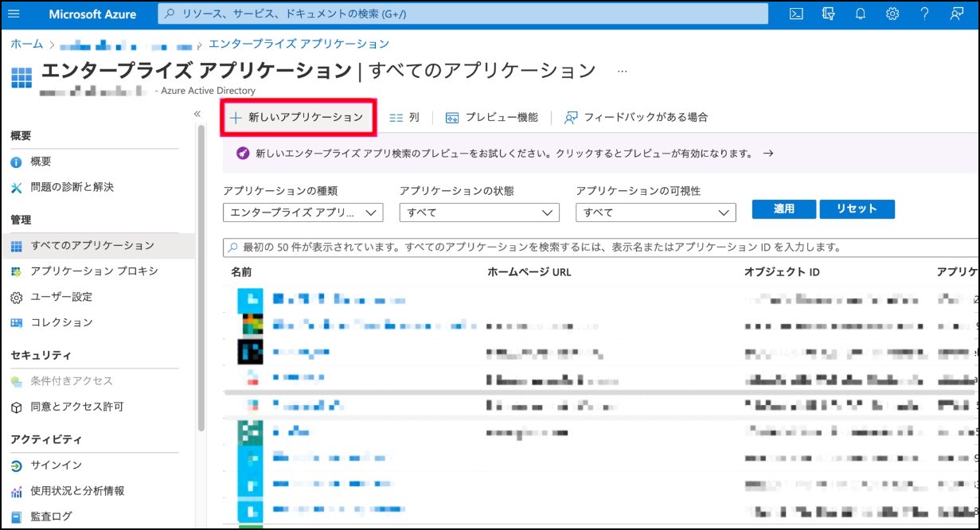Click the 適用 button
Viewport: 980px width, 530px height.
tap(784, 209)
